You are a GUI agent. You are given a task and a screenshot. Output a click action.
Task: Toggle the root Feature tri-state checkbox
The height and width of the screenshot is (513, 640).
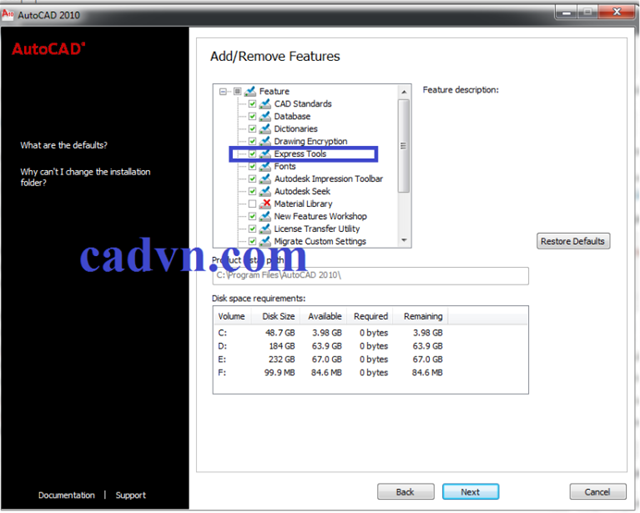point(237,91)
